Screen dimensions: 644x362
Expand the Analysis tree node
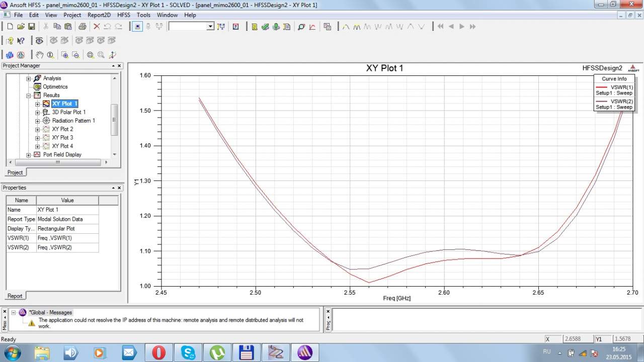29,78
